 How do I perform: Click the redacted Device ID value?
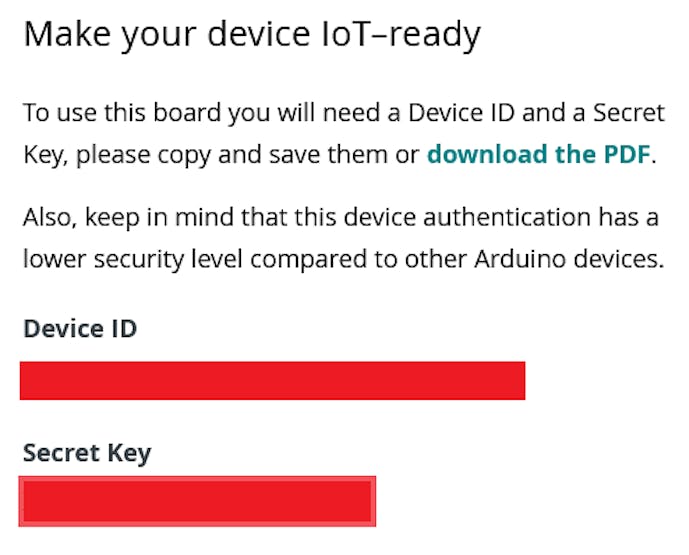[272, 381]
